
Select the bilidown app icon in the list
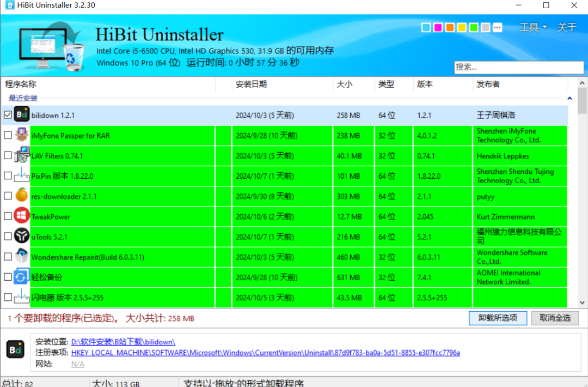pos(22,115)
